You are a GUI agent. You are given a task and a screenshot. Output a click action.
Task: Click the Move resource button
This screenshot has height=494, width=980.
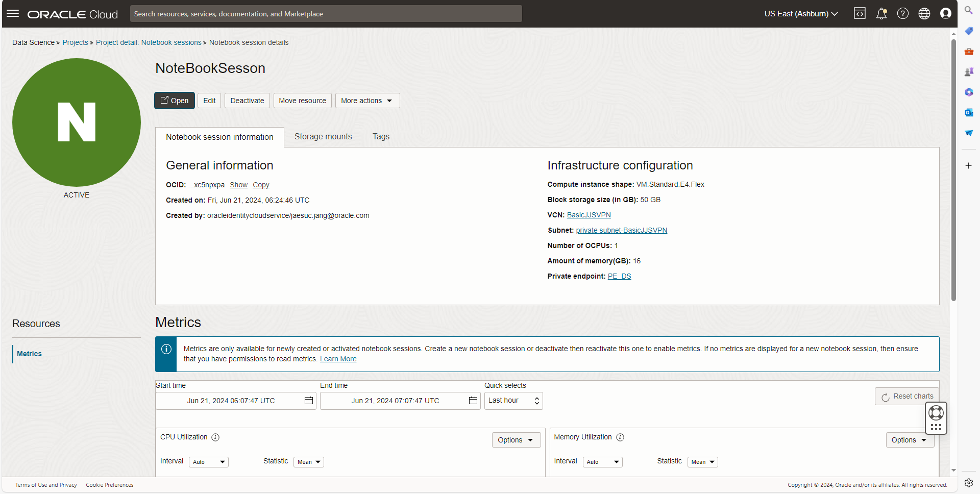[302, 101]
